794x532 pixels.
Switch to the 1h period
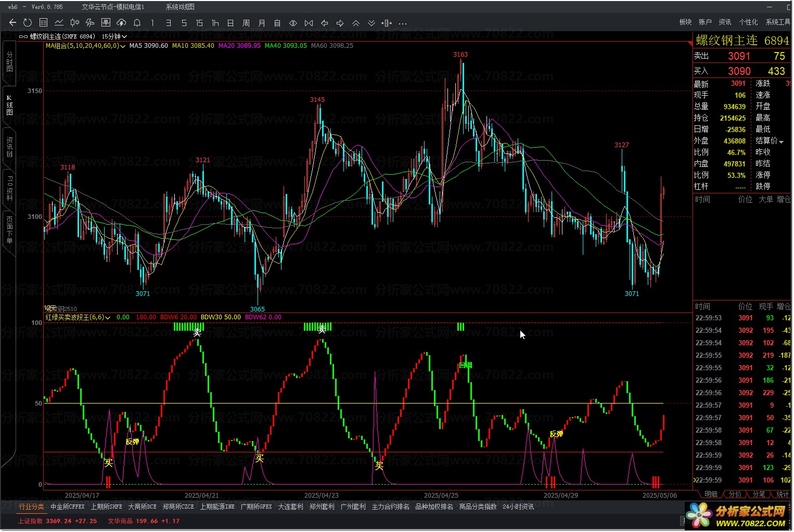pyautogui.click(x=215, y=23)
